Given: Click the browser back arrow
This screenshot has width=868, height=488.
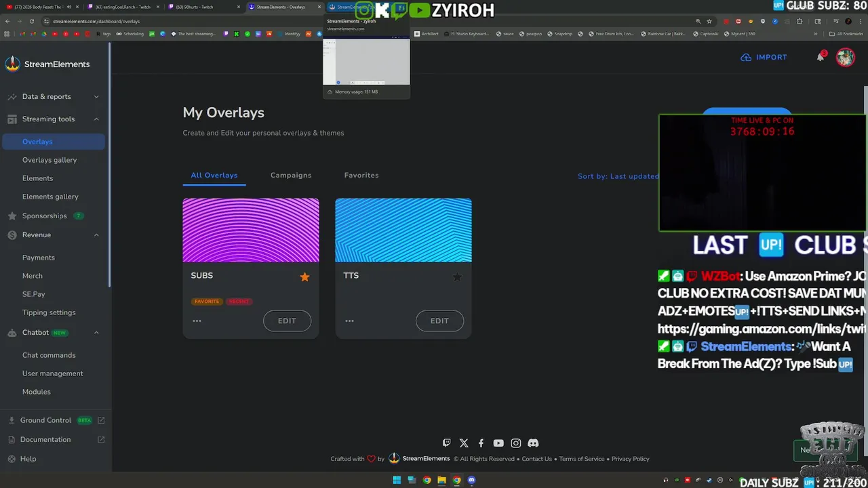Looking at the screenshot, I should pos(7,21).
